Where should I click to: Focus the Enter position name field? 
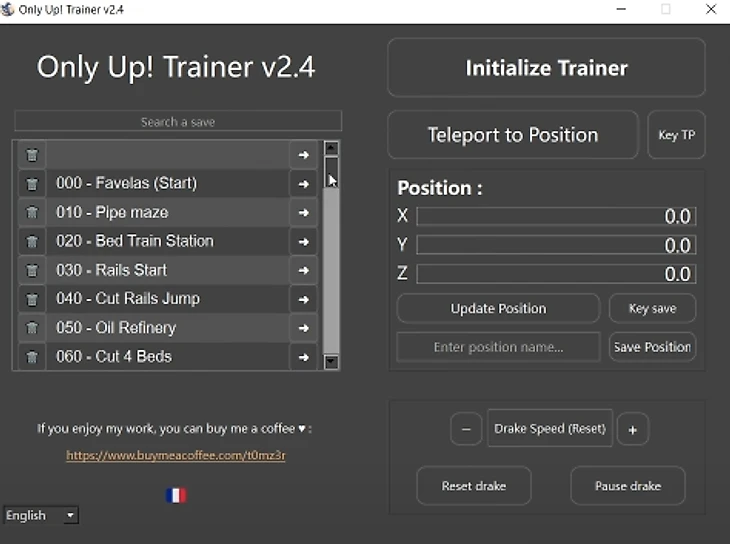(x=499, y=347)
